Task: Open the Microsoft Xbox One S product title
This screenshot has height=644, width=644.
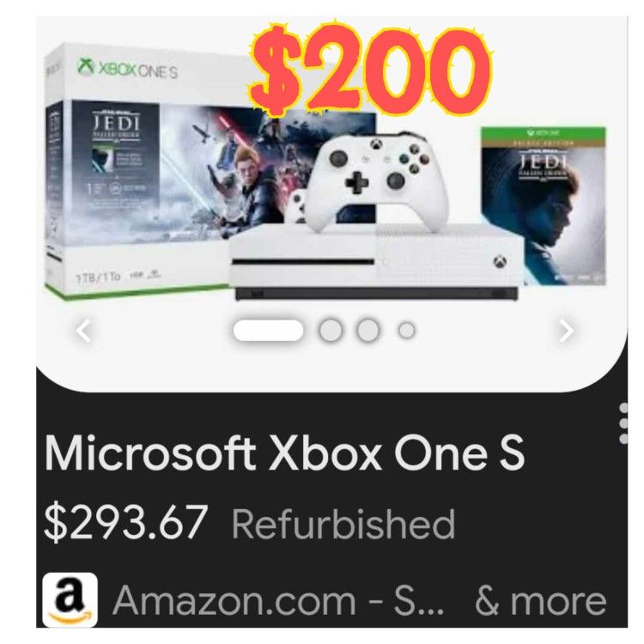Action: coord(284,453)
